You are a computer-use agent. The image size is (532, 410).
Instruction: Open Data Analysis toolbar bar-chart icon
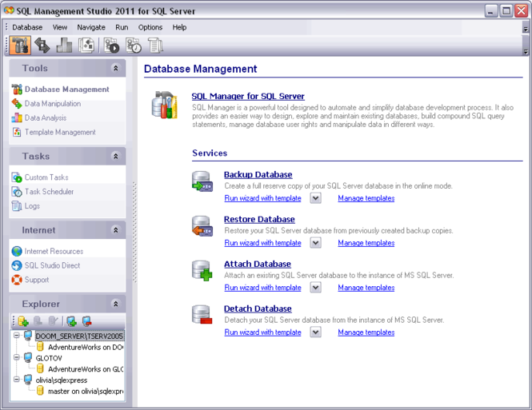(x=64, y=46)
